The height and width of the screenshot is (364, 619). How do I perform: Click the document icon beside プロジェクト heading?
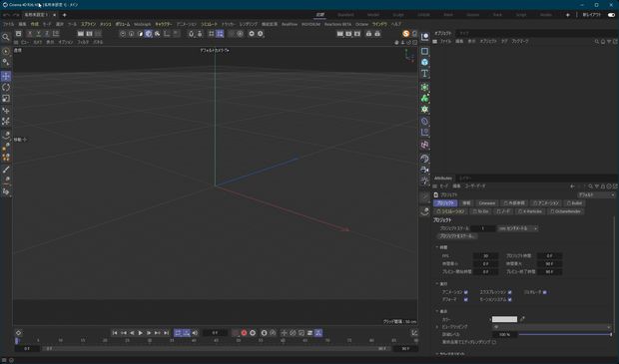(x=436, y=194)
